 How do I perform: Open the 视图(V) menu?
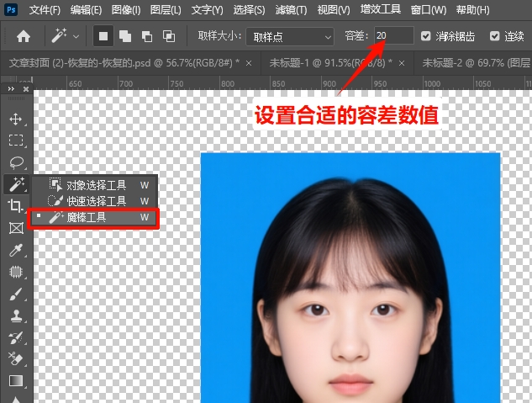[x=333, y=10]
